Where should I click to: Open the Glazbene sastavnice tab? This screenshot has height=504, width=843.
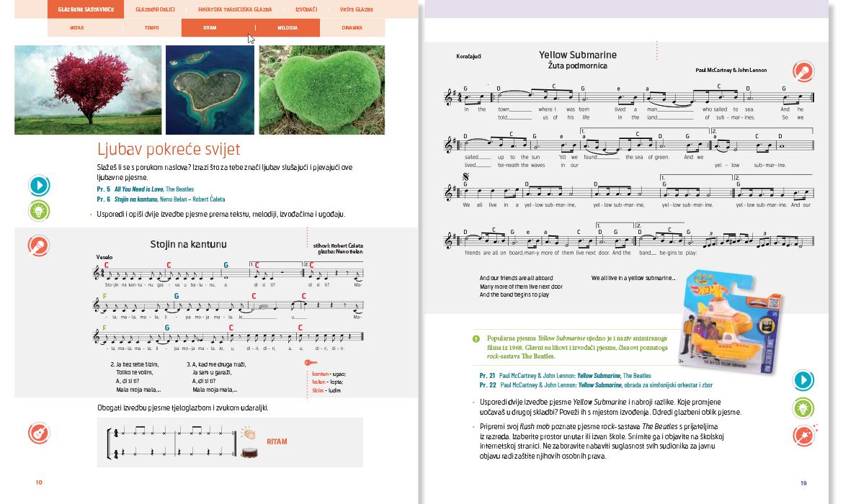pos(82,9)
